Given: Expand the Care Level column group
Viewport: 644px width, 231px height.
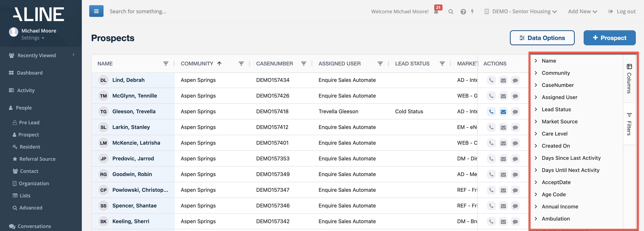Looking at the screenshot, I should point(536,134).
